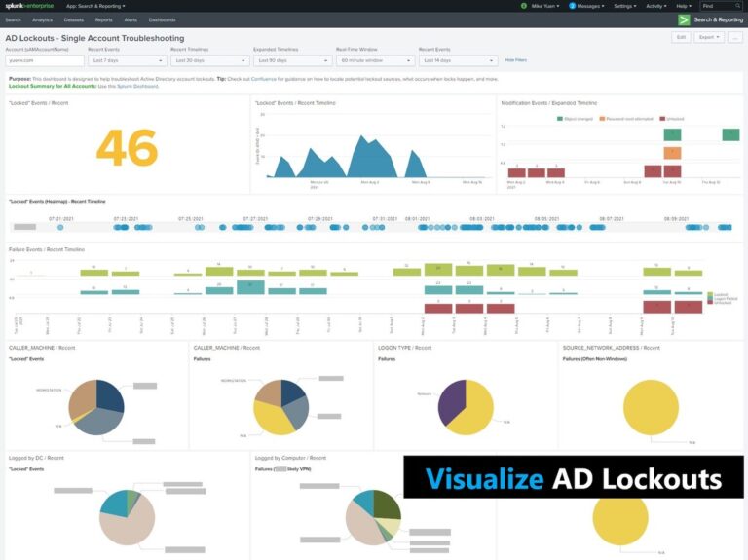
Task: Go to the Datasets tab
Action: (x=73, y=20)
